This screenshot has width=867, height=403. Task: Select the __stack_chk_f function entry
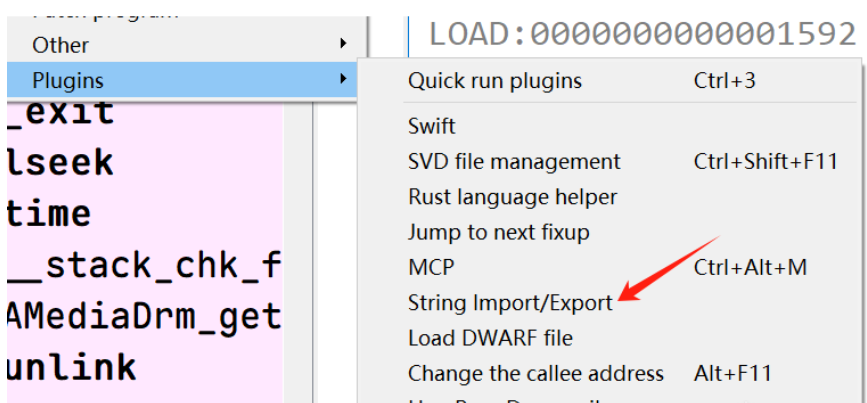click(145, 265)
